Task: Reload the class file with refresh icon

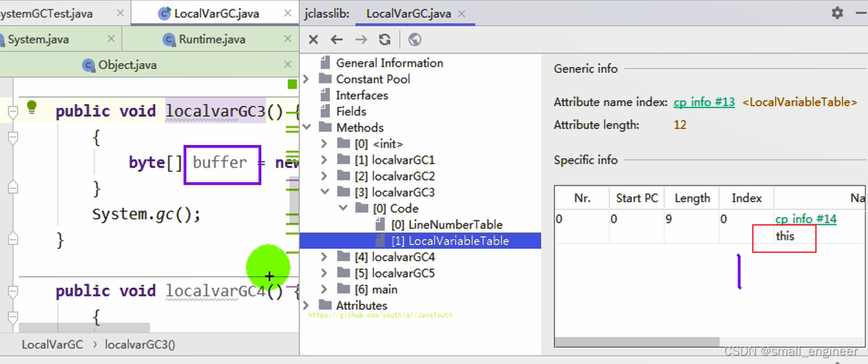Action: click(x=385, y=40)
